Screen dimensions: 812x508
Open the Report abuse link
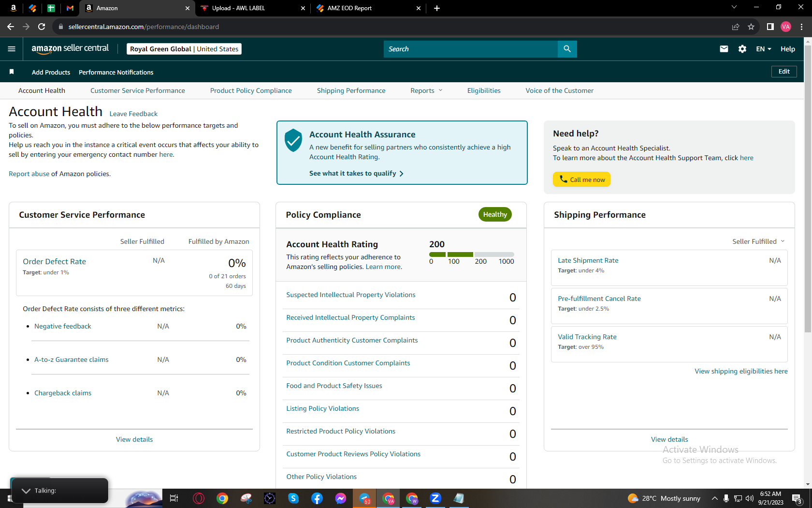tap(29, 174)
